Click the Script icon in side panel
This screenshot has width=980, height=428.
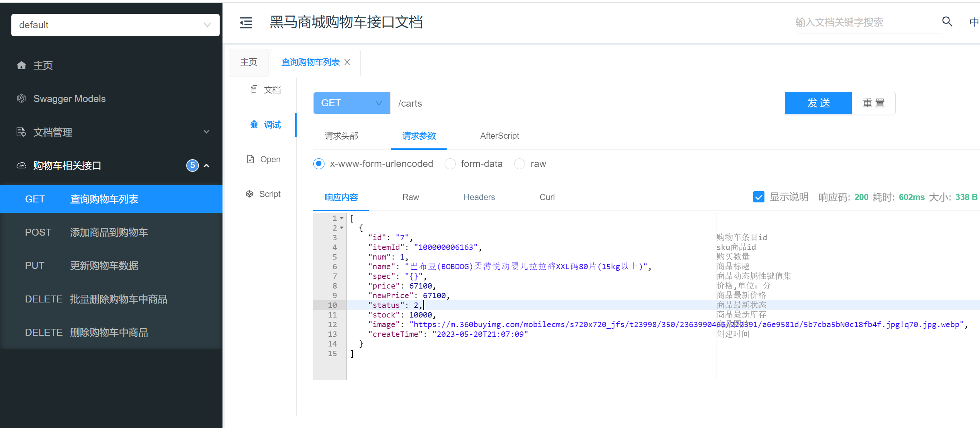250,194
